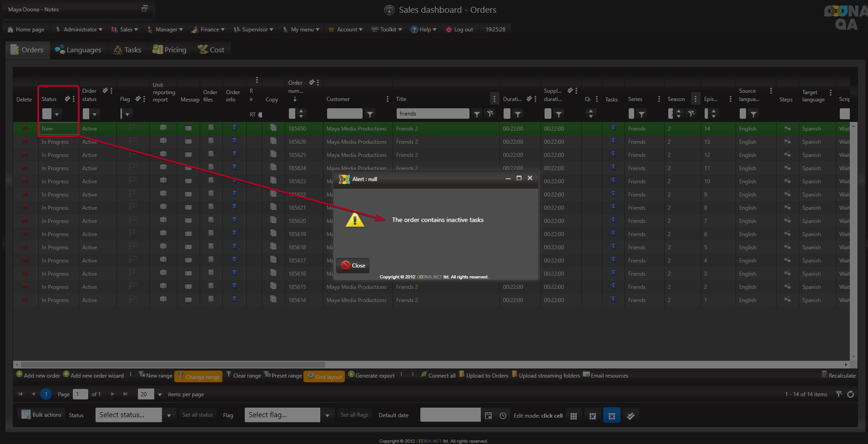
Task: Open Tasks info icon for episode 14 row
Action: tap(613, 128)
